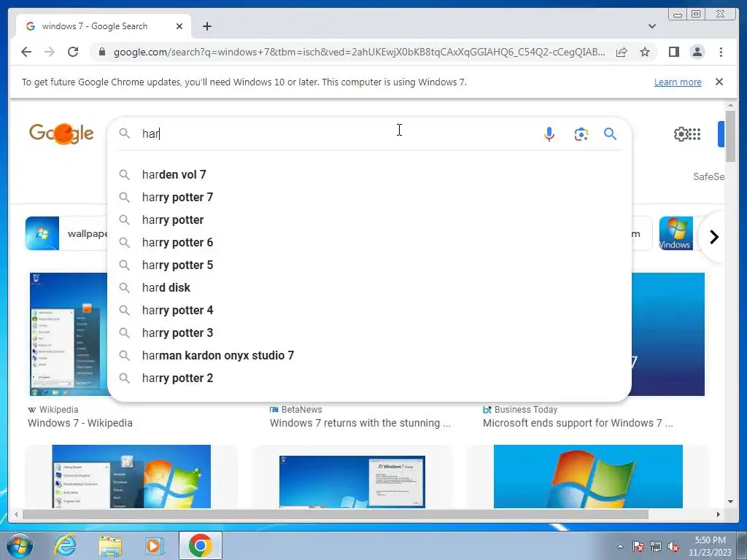The height and width of the screenshot is (560, 747).
Task: Click the scroll right arrow
Action: [x=719, y=514]
